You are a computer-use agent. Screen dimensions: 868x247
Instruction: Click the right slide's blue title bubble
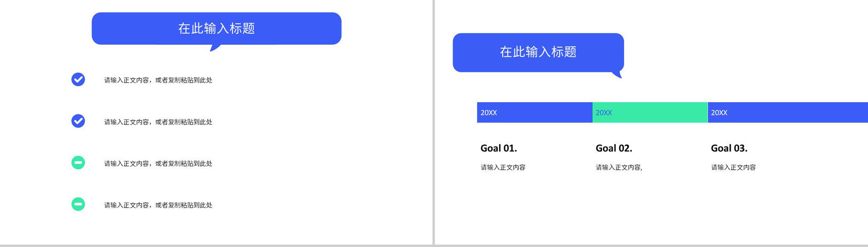coord(538,52)
